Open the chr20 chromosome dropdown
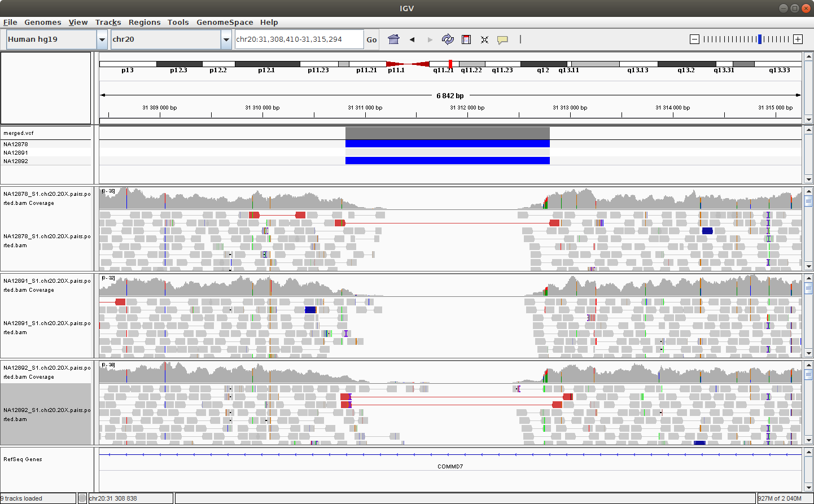This screenshot has width=814, height=504. 226,40
